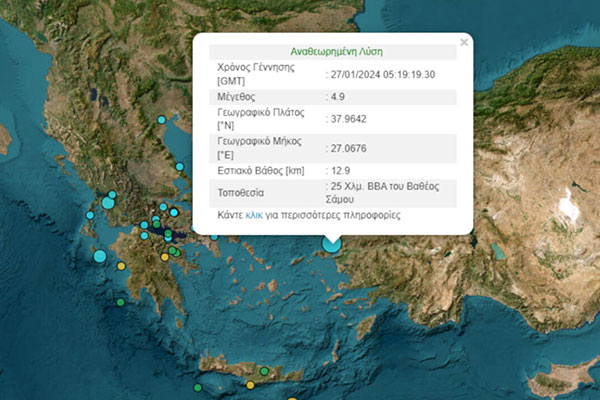
Task: Click the yellow marker on the western Peloponnese coast
Action: tap(122, 267)
